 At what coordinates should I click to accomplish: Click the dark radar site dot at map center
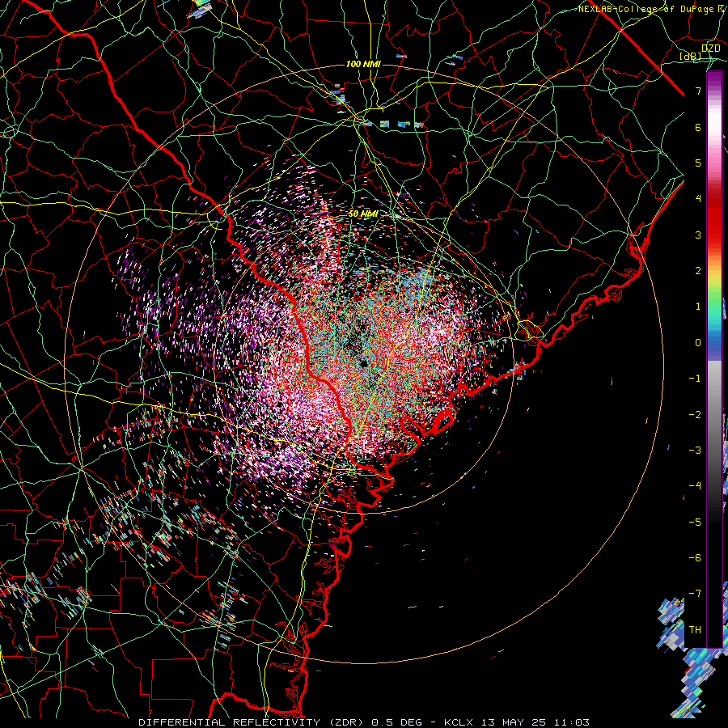coord(363,363)
